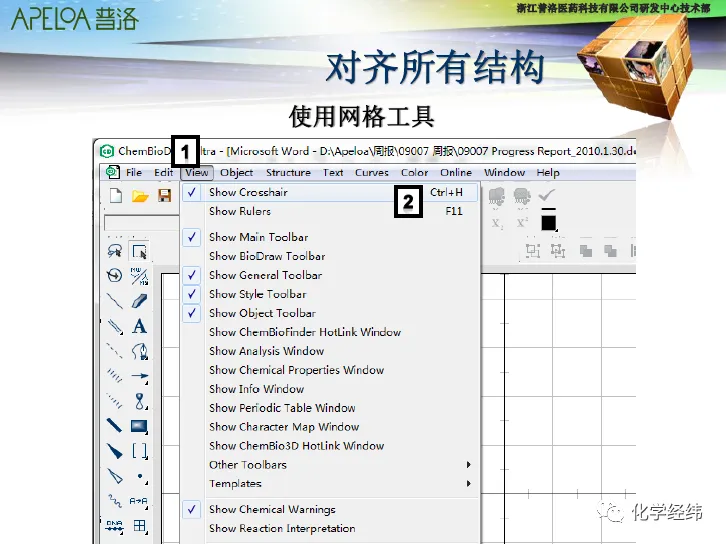The width and height of the screenshot is (726, 544).
Task: Uncheck Show Crosshair
Action: pos(329,192)
